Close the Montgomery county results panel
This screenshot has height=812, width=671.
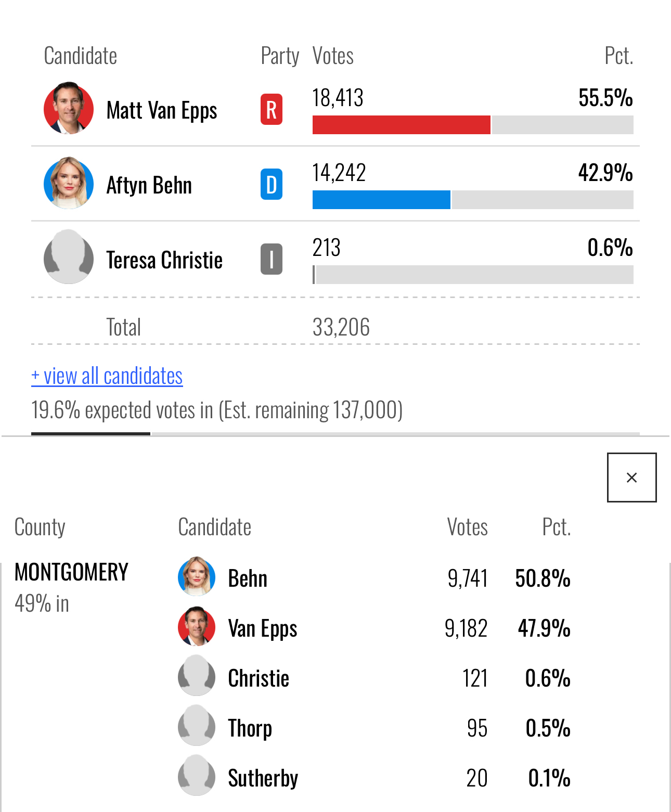point(631,478)
